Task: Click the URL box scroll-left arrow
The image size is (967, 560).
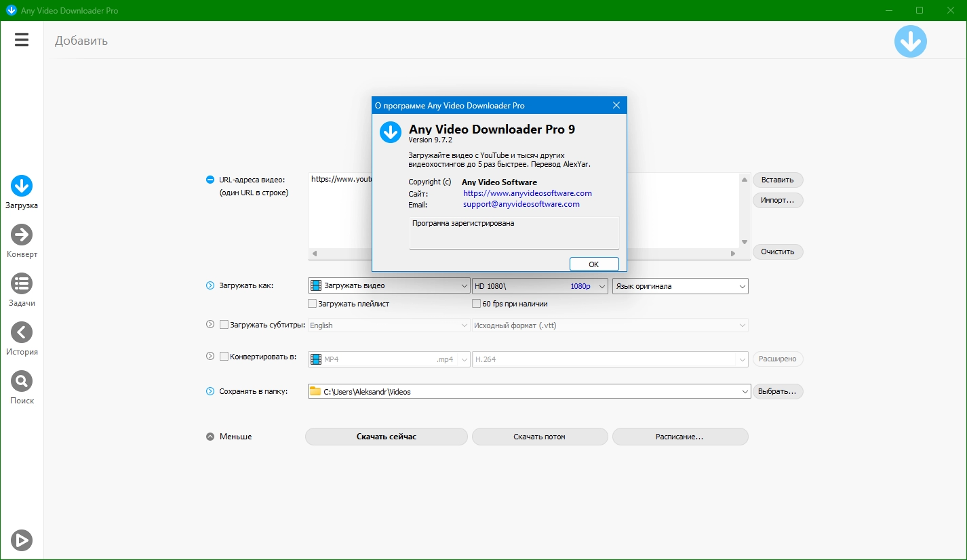Action: pos(314,254)
